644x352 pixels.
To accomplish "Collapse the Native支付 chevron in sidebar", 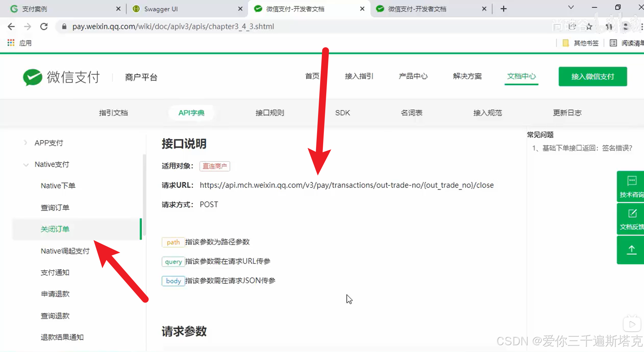I will [26, 165].
